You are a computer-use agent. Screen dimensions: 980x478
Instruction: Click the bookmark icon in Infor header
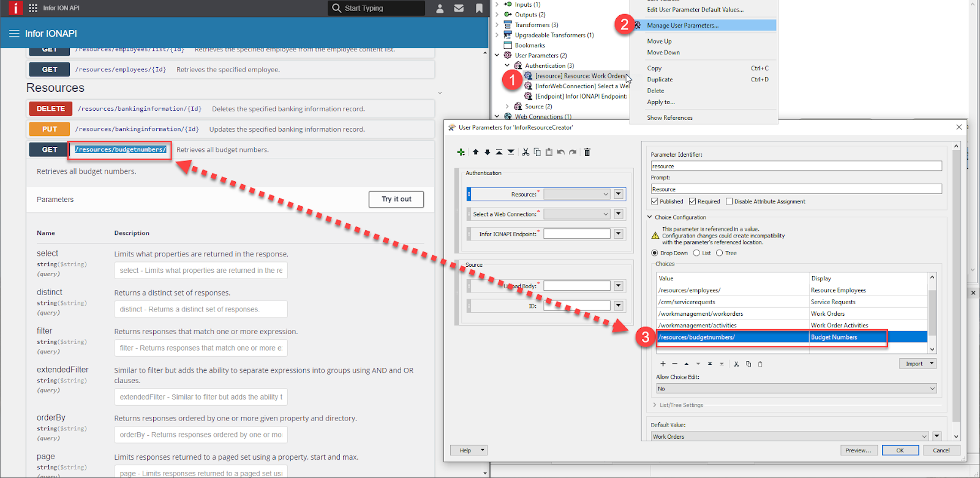[479, 9]
